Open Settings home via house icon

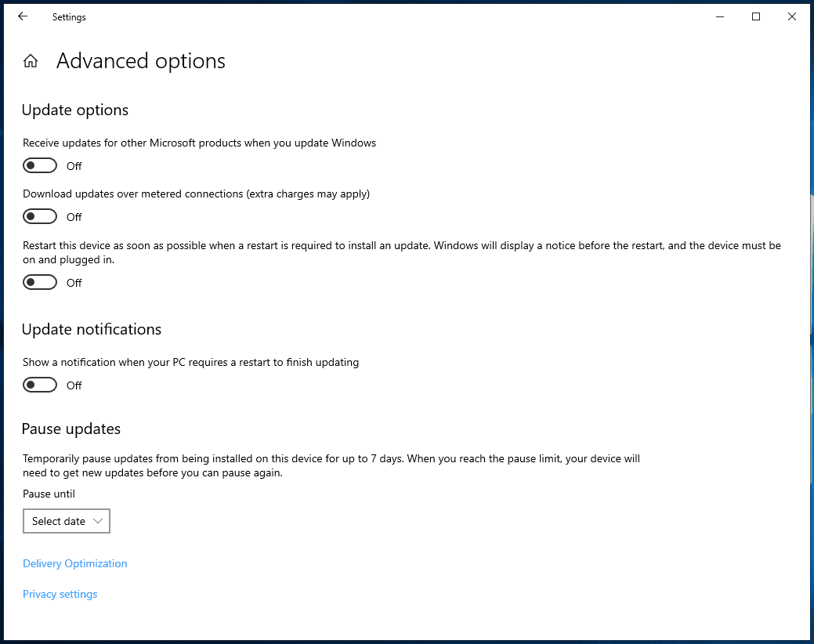click(x=31, y=60)
